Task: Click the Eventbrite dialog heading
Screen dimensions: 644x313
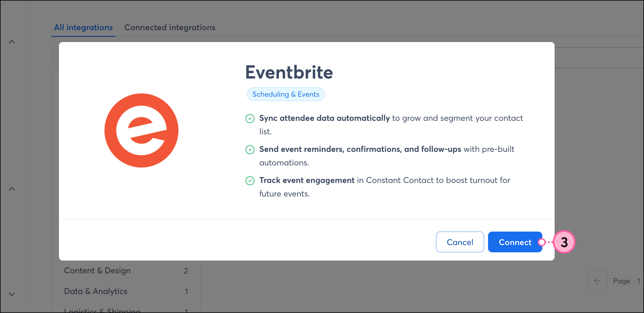Action: click(289, 72)
